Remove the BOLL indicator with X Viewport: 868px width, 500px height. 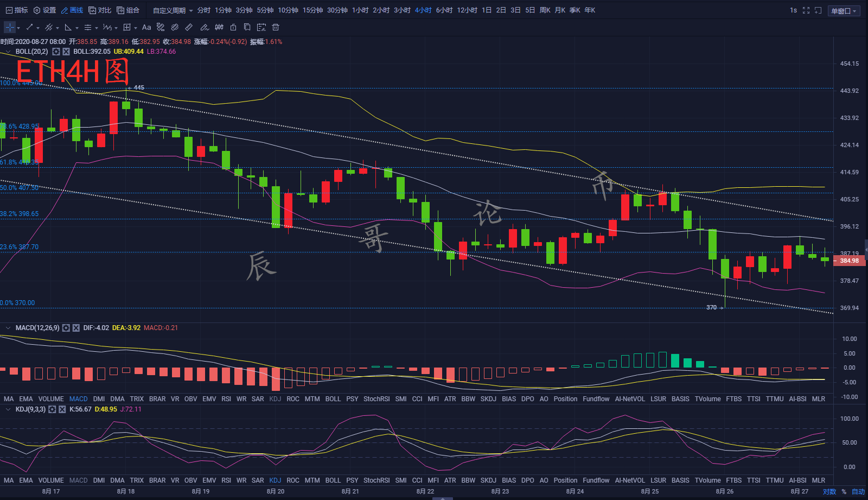pyautogui.click(x=66, y=52)
